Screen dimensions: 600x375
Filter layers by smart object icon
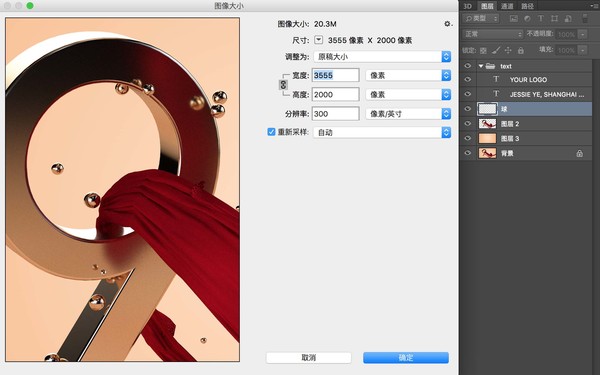click(568, 18)
